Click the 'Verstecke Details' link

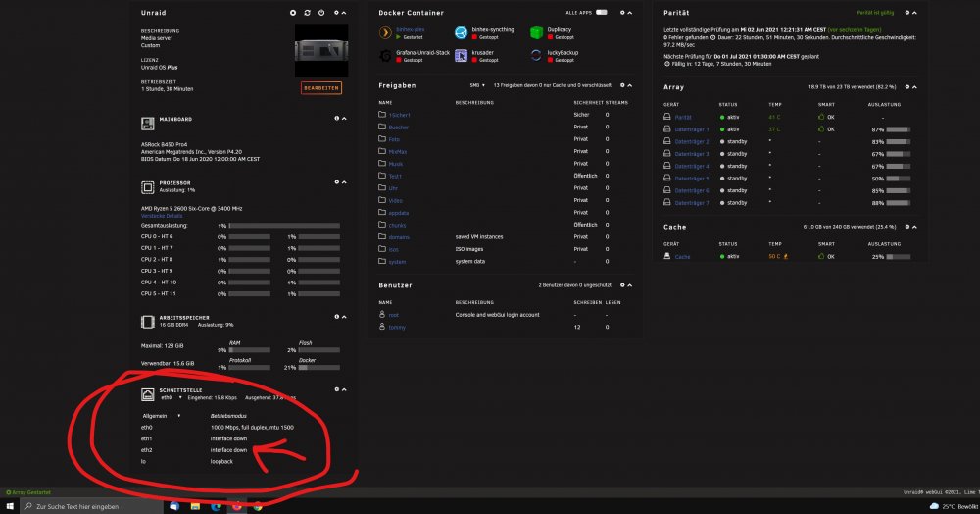(x=162, y=216)
